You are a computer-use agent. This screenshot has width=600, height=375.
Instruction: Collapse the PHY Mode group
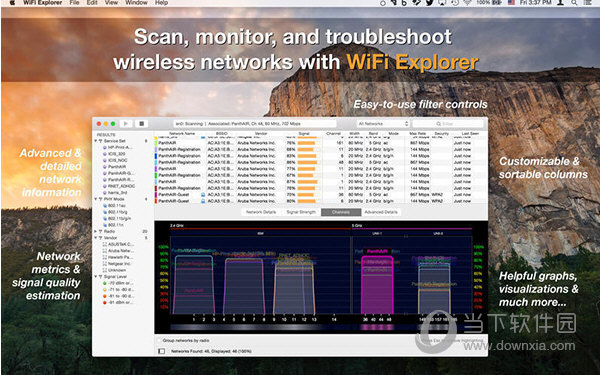[x=96, y=199]
